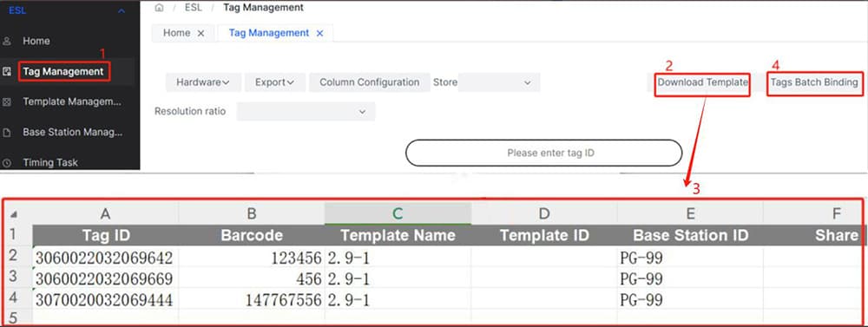Click the Timing Task clock icon

(x=7, y=163)
